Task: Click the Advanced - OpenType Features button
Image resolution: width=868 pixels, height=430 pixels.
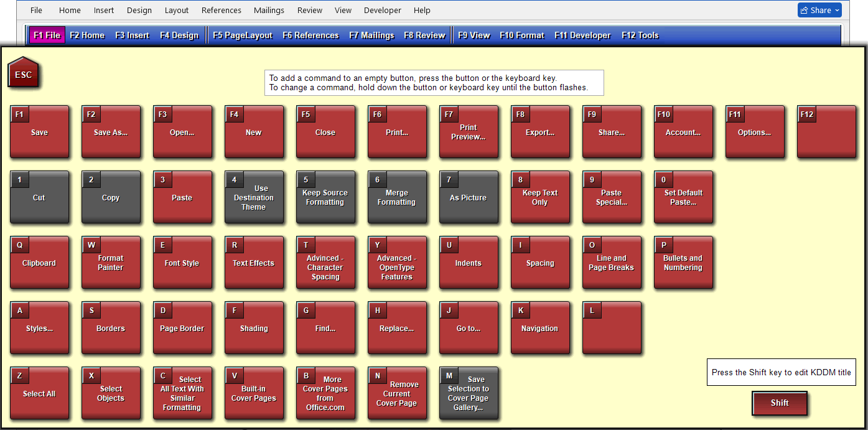Action: click(x=397, y=263)
